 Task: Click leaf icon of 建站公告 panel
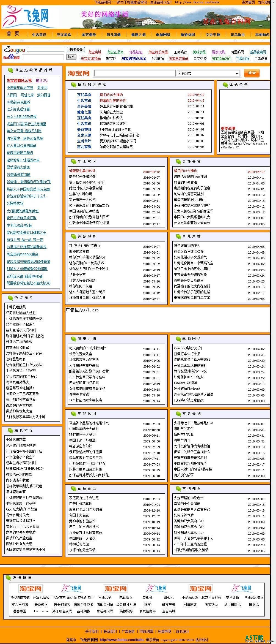tap(225, 85)
